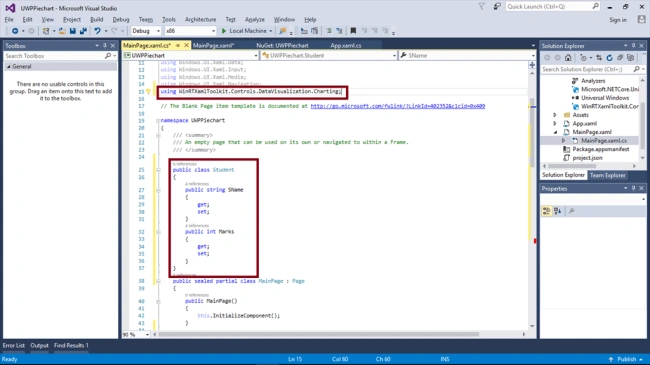Click the New Project toolbar icon
The height and width of the screenshot is (365, 650).
(46, 31)
